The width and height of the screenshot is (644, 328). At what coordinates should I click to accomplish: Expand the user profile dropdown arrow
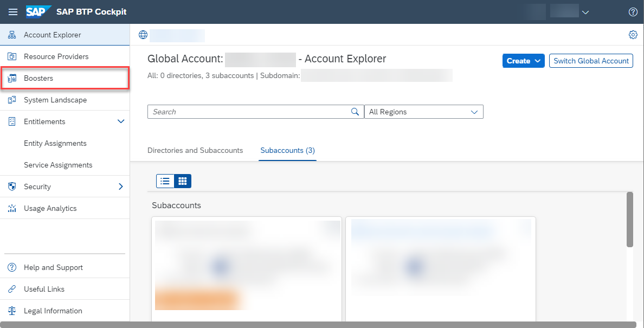coord(585,12)
